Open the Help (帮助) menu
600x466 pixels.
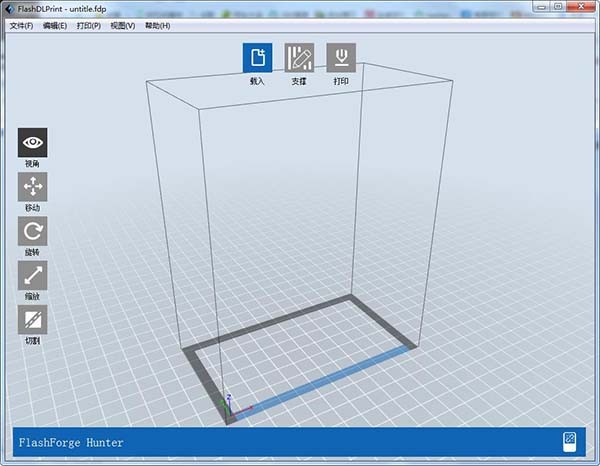(x=157, y=26)
